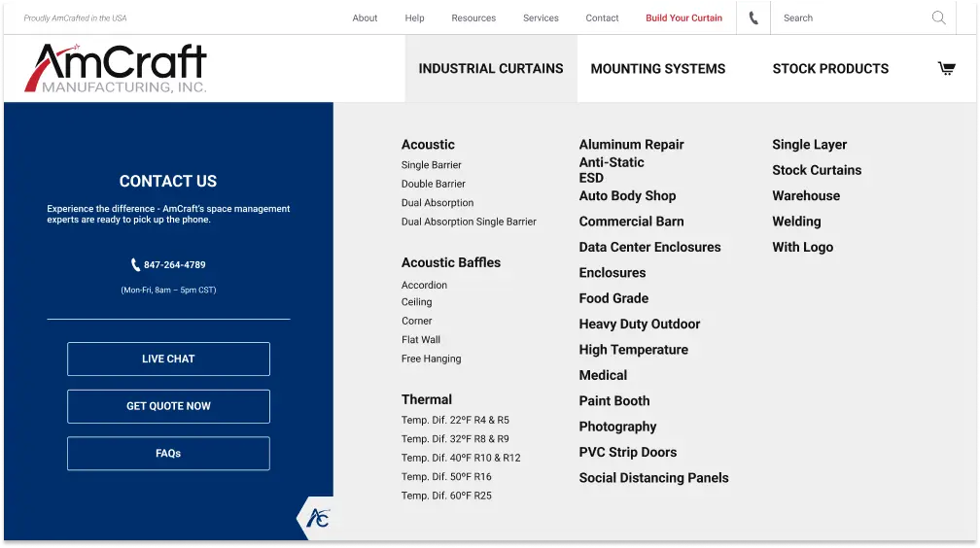This screenshot has height=548, width=980.
Task: Open Commercial Barn curtains
Action: click(x=631, y=222)
